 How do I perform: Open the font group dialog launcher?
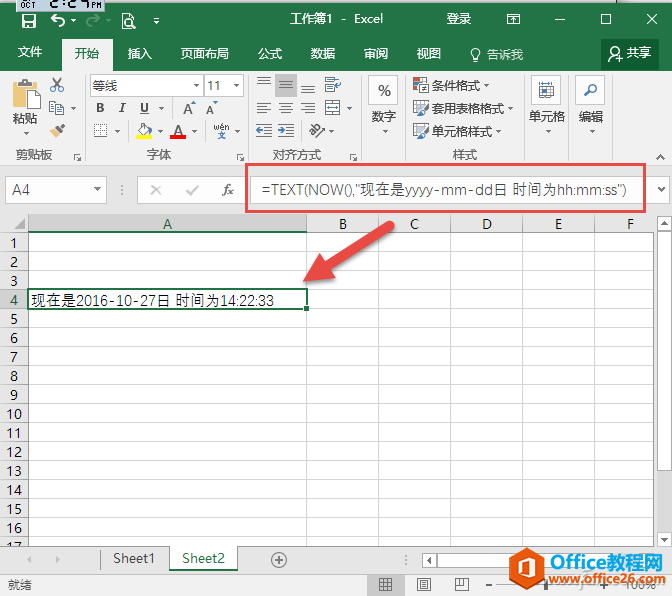[240, 158]
